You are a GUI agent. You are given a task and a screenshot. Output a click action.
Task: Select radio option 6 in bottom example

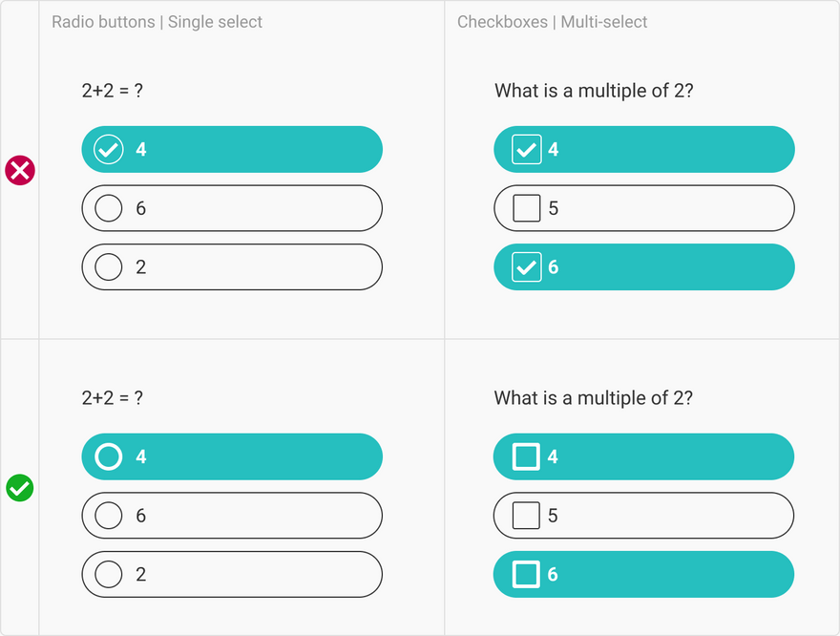tap(109, 517)
